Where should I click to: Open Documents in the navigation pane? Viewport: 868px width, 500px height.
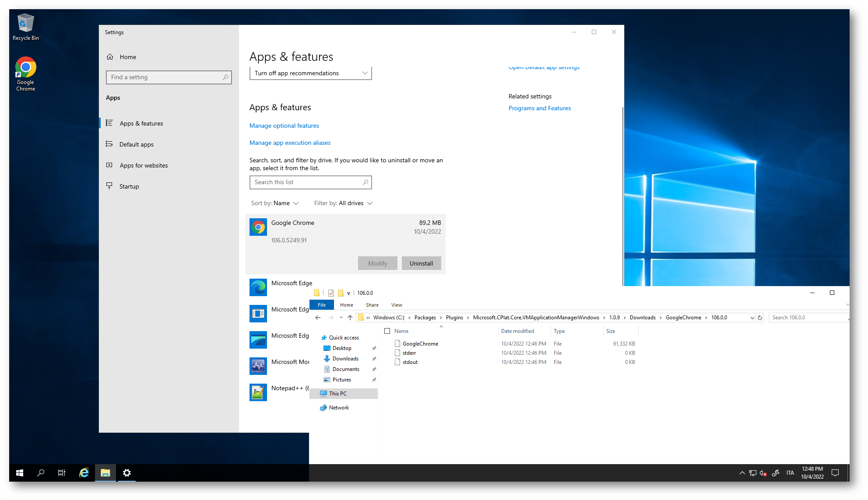tap(346, 369)
